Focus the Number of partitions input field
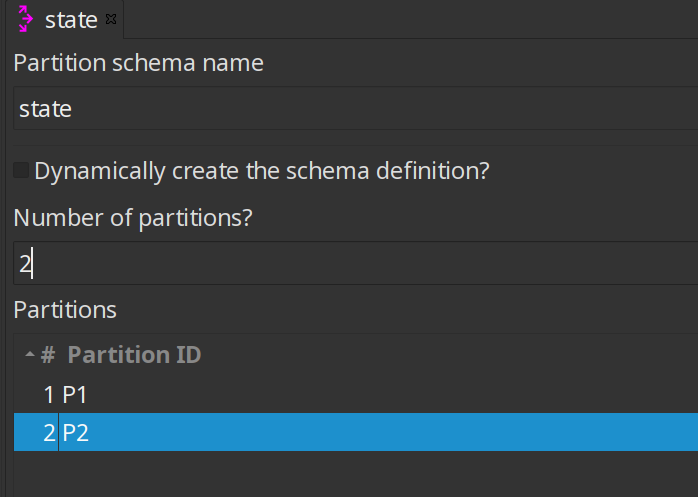The height and width of the screenshot is (497, 698). click(x=350, y=264)
